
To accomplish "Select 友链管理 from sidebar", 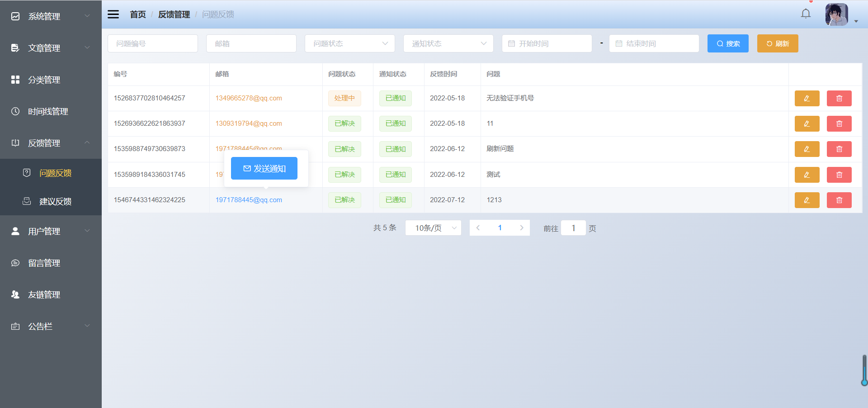I will [44, 294].
